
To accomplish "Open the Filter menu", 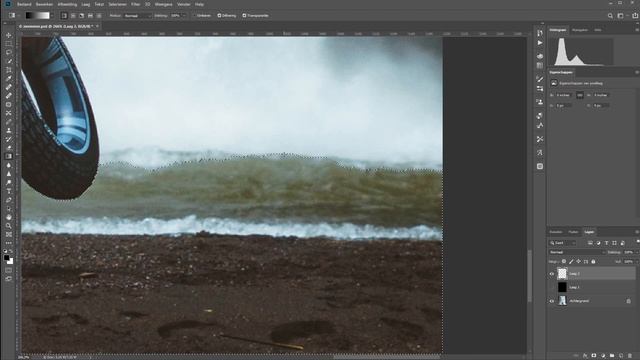I will click(136, 4).
